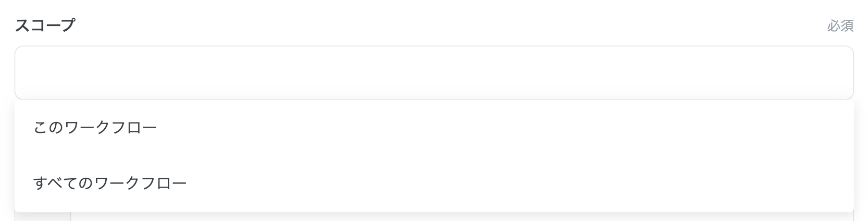
Task: Click the スコープ field label
Action: click(x=45, y=25)
